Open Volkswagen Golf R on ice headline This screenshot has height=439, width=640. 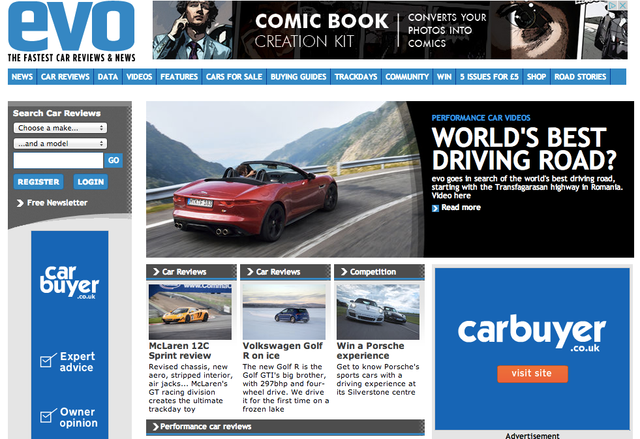(x=282, y=350)
